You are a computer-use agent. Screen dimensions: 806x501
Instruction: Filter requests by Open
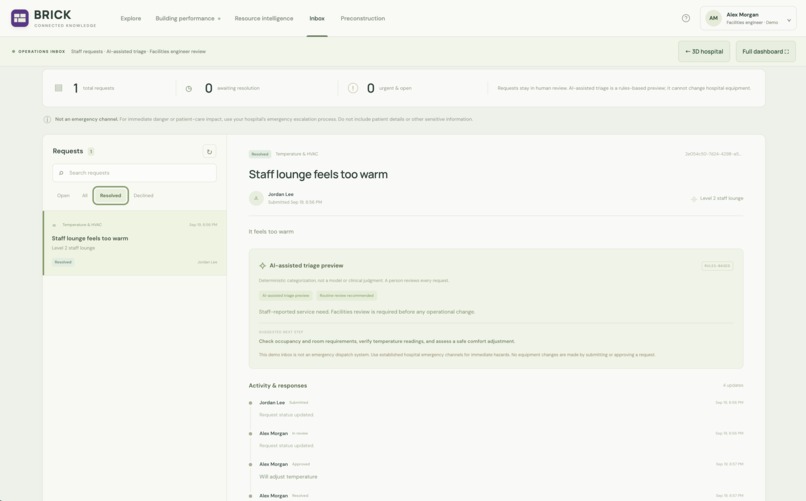click(63, 196)
